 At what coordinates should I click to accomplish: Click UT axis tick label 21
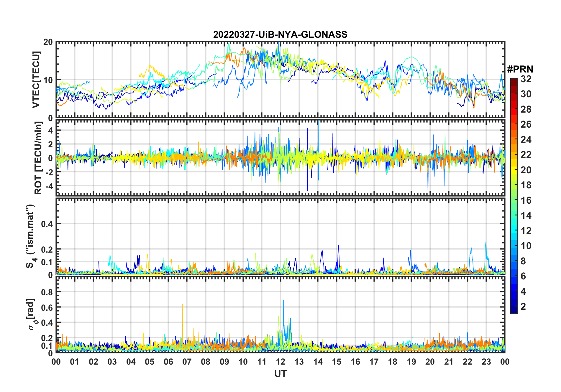(449, 362)
